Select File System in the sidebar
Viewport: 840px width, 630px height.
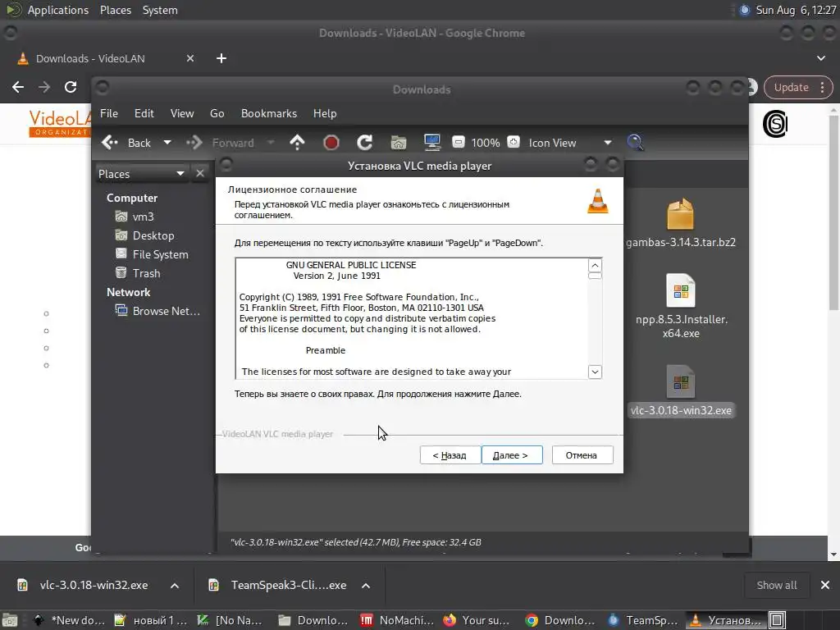[152, 254]
